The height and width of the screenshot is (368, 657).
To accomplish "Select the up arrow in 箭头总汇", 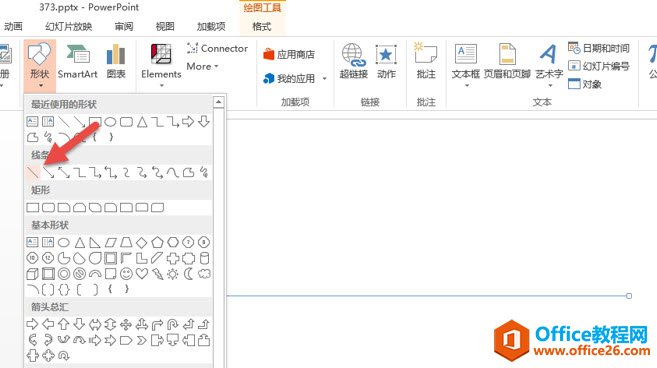I will pyautogui.click(x=64, y=324).
